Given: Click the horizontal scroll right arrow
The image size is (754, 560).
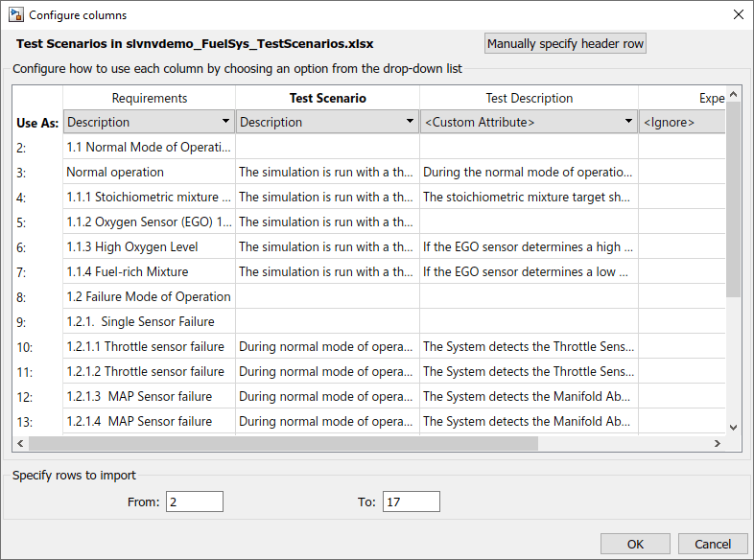Looking at the screenshot, I should coord(717,444).
